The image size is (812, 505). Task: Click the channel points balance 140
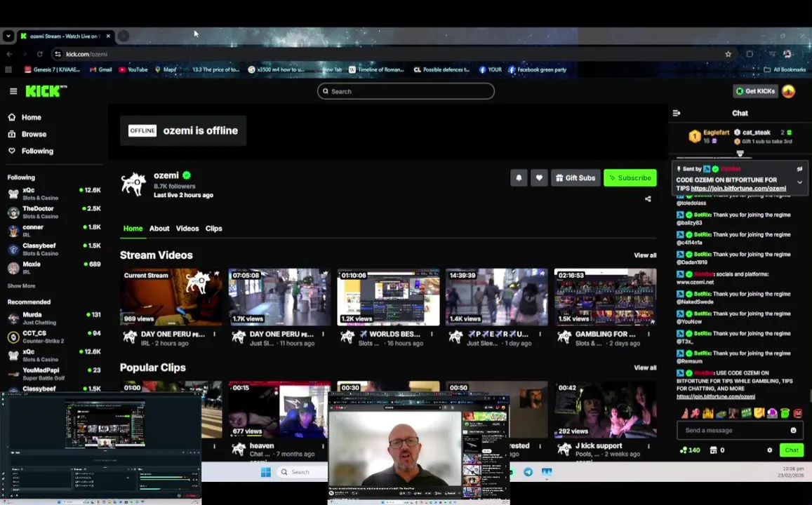pos(691,450)
